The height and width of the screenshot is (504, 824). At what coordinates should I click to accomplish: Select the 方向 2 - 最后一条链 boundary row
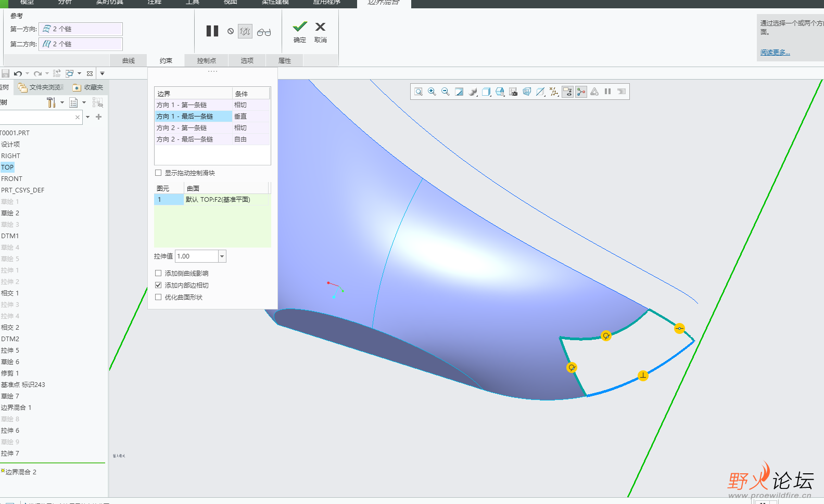pos(212,139)
